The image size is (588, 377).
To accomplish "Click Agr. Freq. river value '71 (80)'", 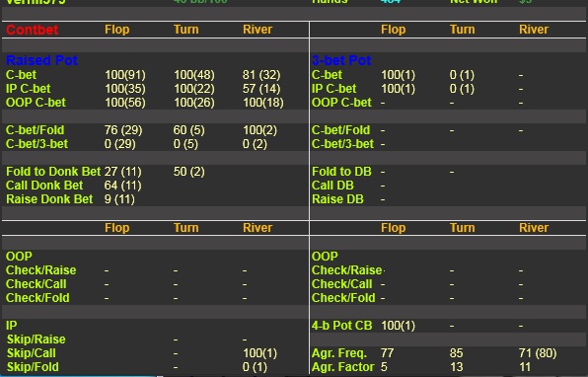I will (x=538, y=353).
